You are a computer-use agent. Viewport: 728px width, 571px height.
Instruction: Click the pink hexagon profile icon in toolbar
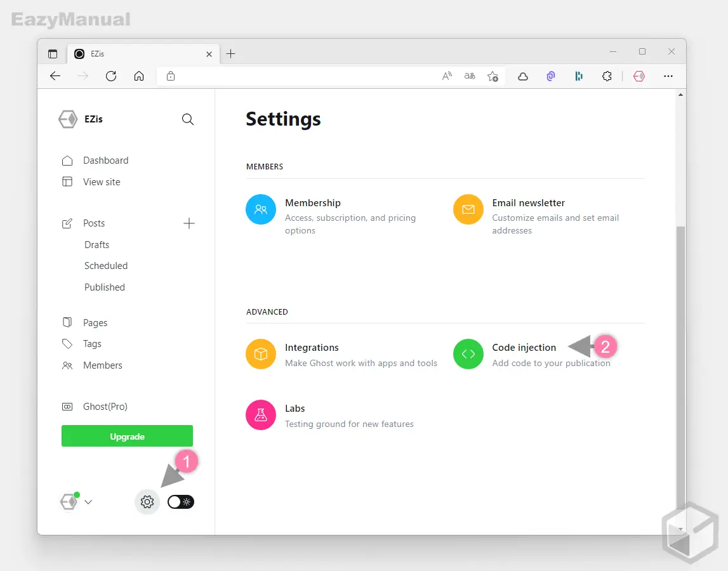639,76
